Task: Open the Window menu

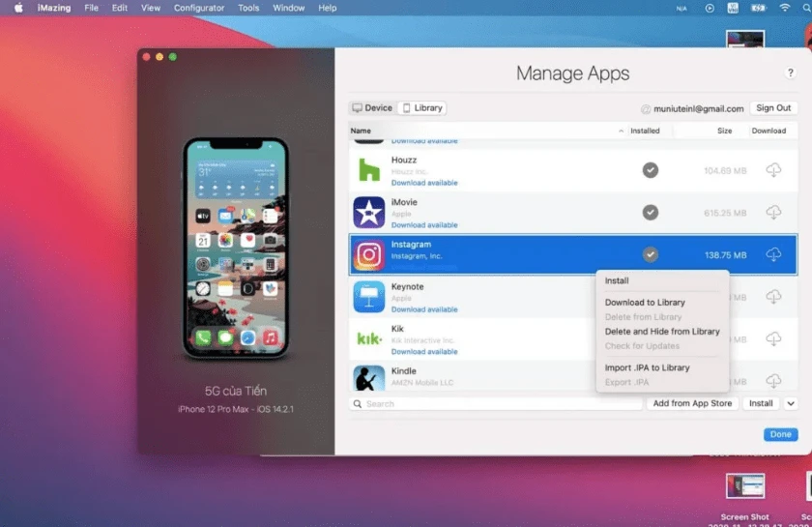Action: pyautogui.click(x=288, y=8)
